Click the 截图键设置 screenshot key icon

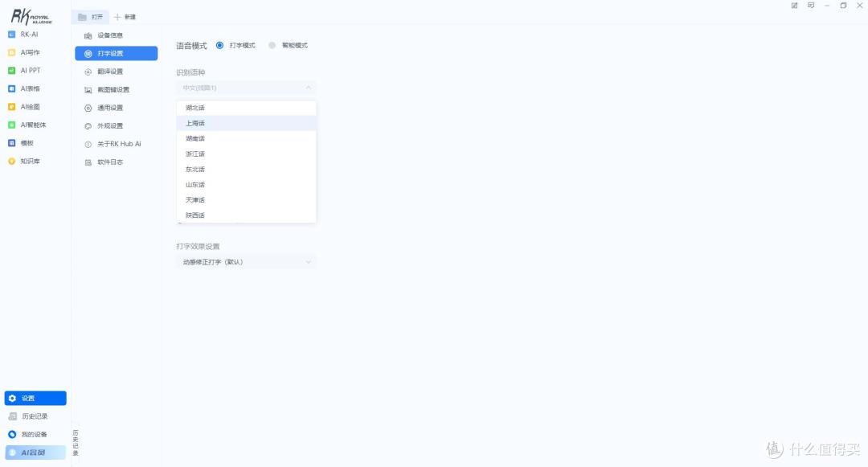tap(88, 90)
